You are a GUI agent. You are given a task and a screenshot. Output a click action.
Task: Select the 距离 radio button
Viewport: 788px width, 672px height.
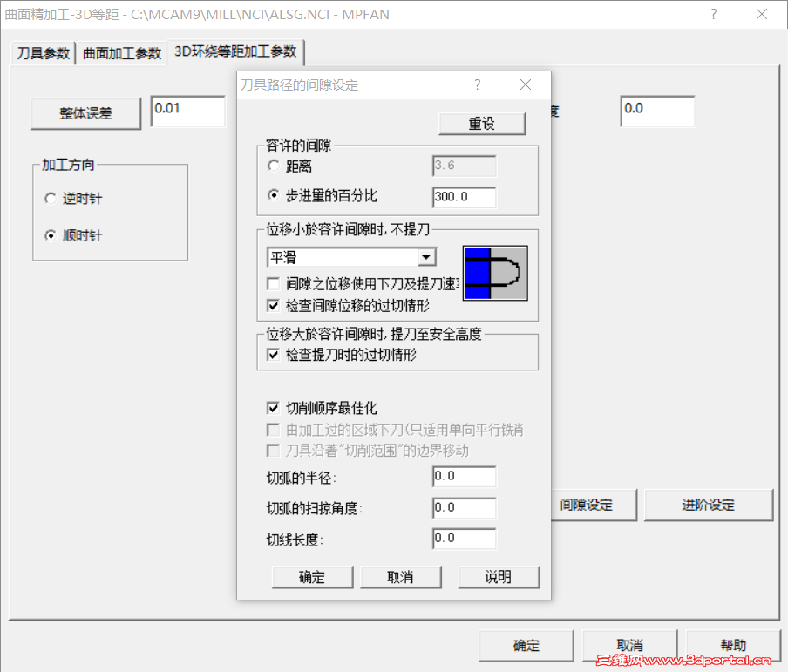point(273,166)
